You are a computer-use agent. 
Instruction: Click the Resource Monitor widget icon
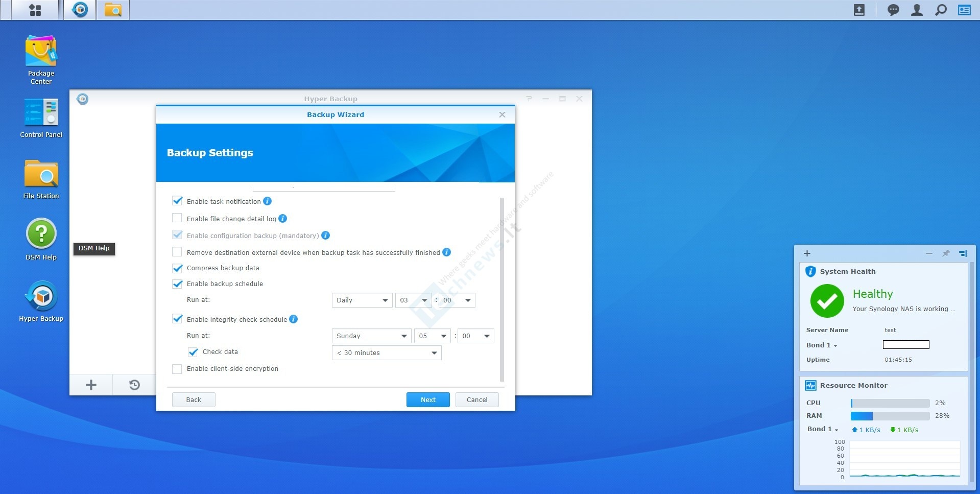click(x=810, y=385)
